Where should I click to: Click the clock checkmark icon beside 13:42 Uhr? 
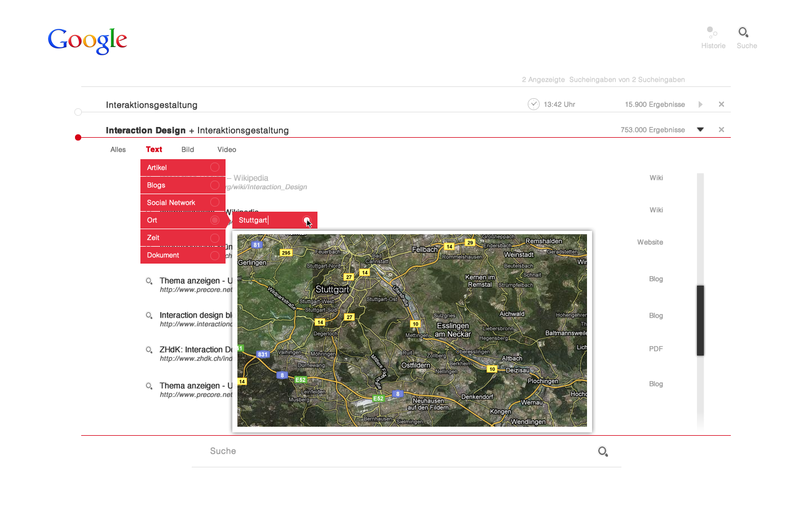[x=533, y=104]
